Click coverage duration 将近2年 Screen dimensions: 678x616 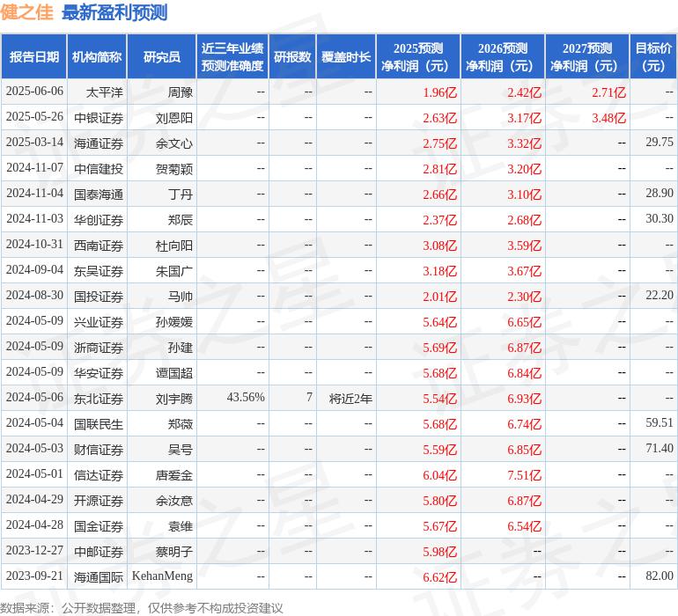pos(350,398)
